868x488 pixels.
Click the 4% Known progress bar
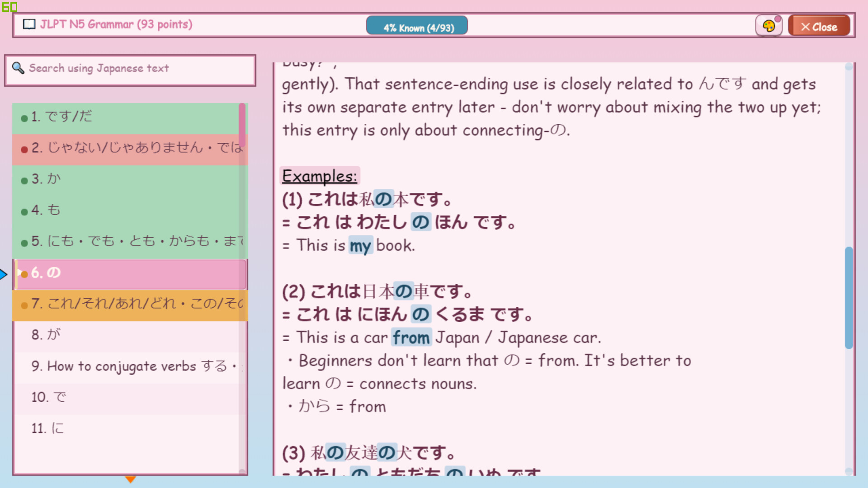[417, 26]
